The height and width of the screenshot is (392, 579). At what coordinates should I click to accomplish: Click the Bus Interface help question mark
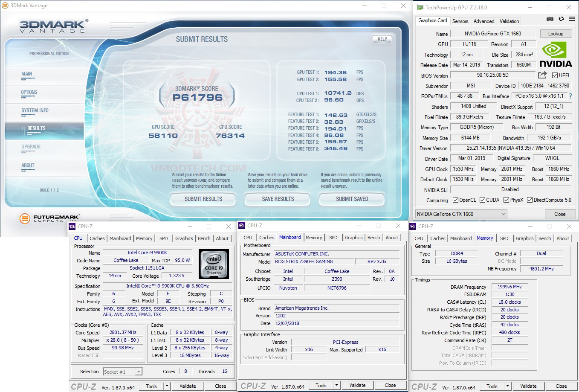[x=571, y=96]
